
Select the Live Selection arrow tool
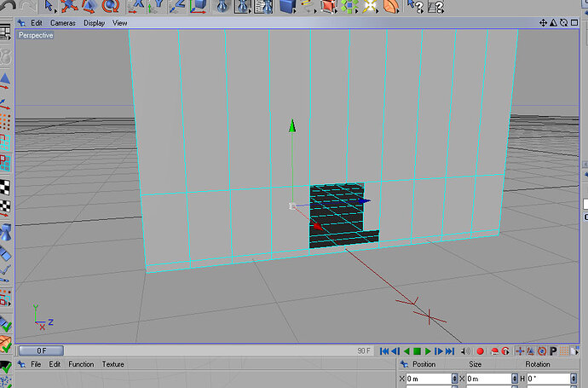coord(49,6)
